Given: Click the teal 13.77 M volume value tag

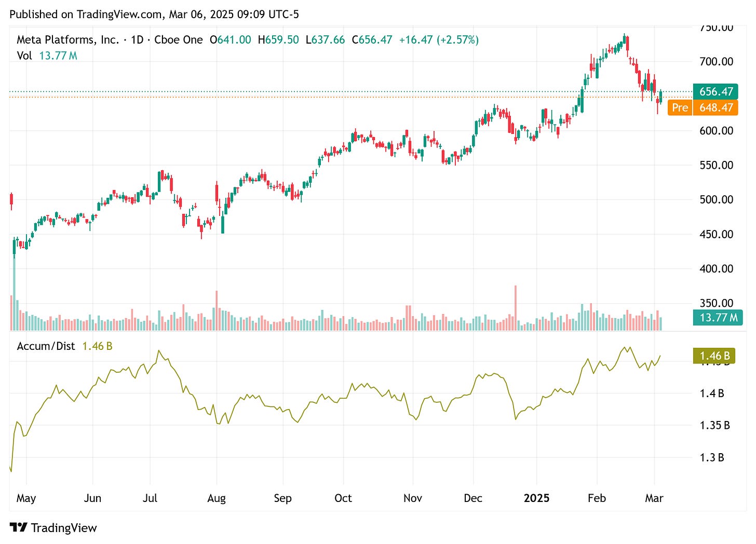Looking at the screenshot, I should pyautogui.click(x=717, y=317).
